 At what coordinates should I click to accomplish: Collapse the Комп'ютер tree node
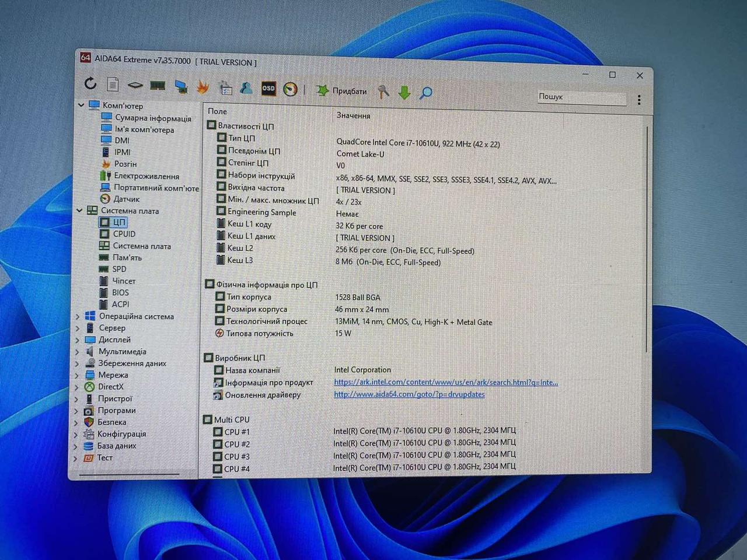click(81, 105)
